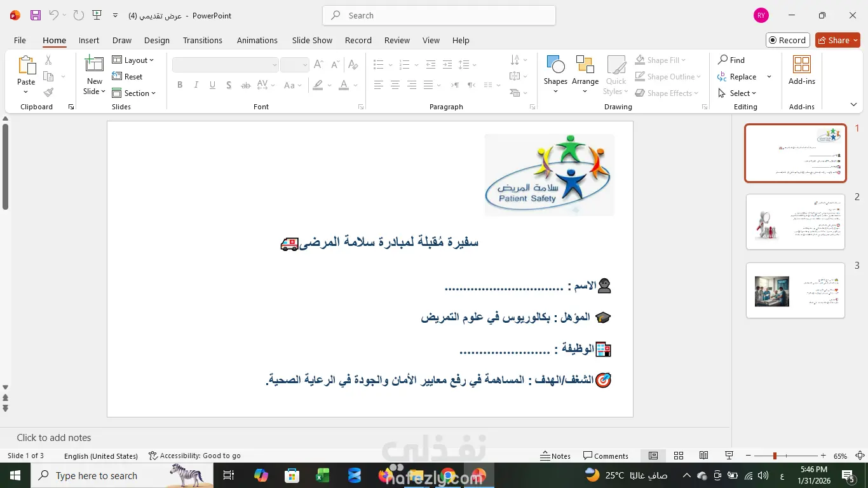The height and width of the screenshot is (488, 868).
Task: Reset the slide layout
Action: point(128,77)
